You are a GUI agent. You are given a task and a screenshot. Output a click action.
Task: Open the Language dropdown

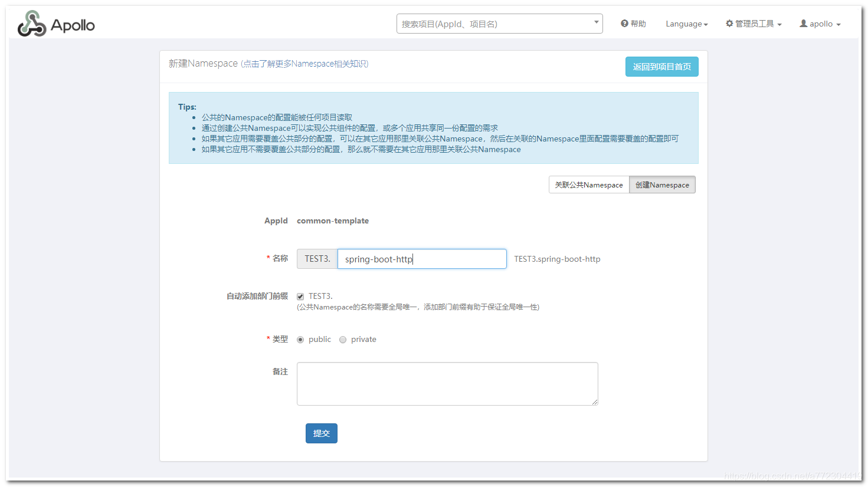point(686,24)
